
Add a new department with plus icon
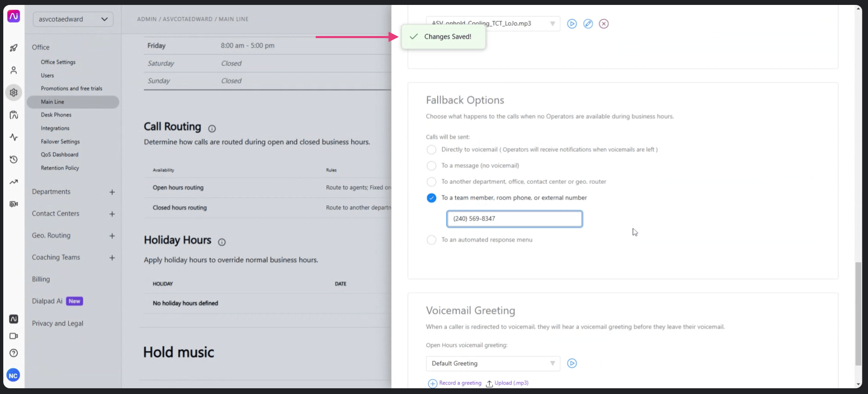112,192
